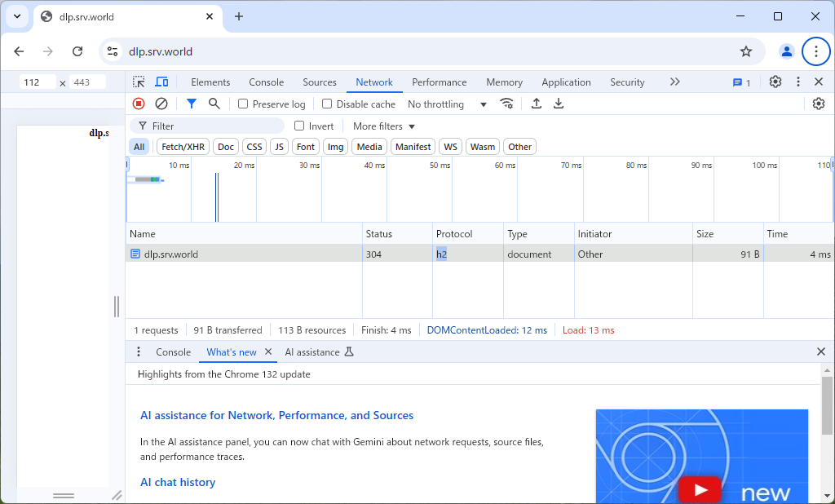835x504 pixels.
Task: Stop recording network log
Action: click(139, 104)
